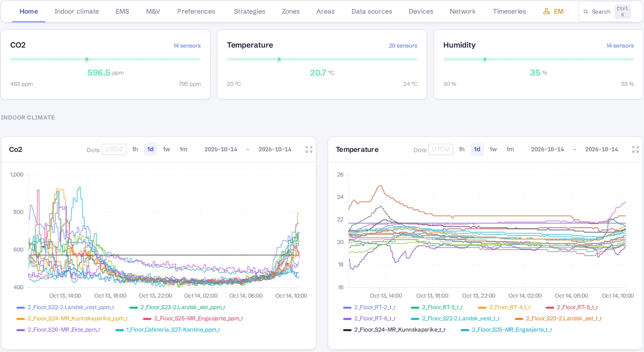Toggle UTC+2 in the Co2 chart

pyautogui.click(x=114, y=149)
